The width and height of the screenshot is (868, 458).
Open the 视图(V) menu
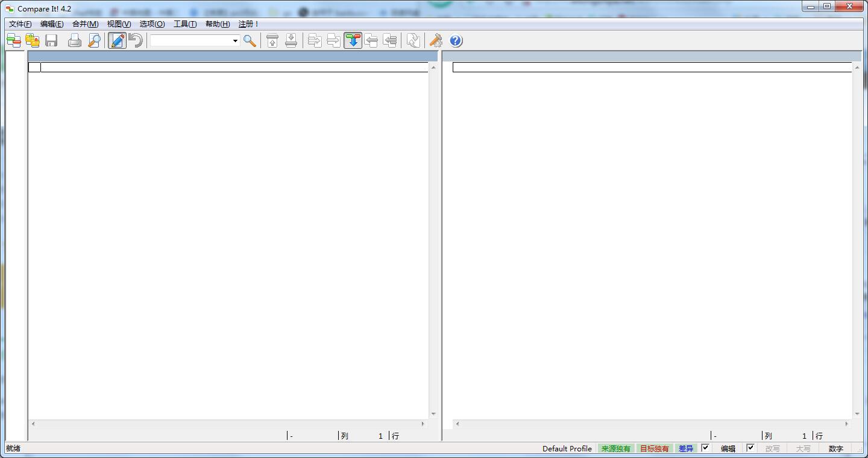[119, 24]
